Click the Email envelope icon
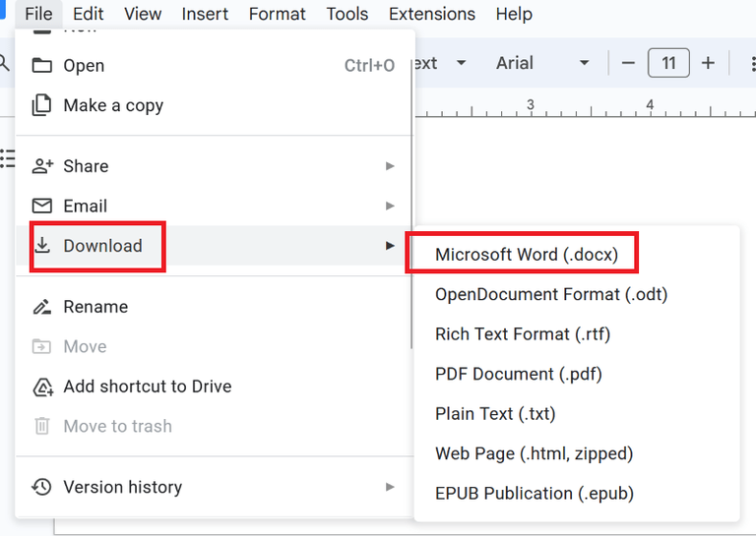Viewport: 756px width, 536px height. tap(41, 206)
